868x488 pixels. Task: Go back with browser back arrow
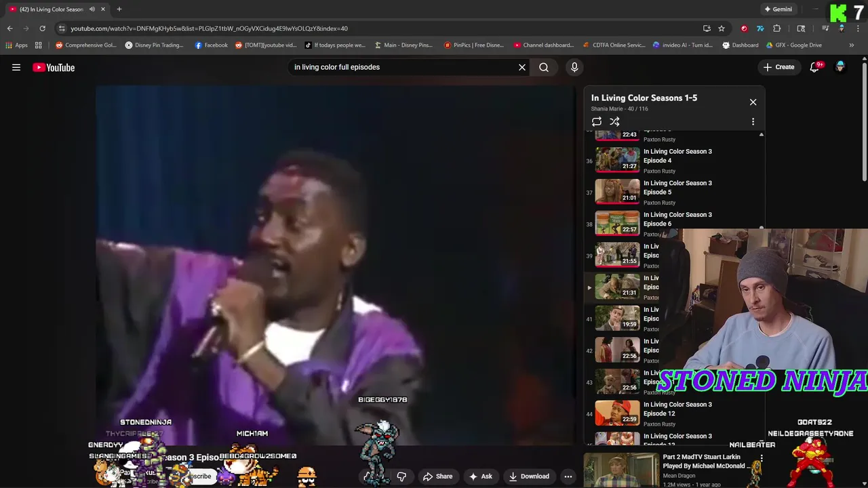coord(9,28)
